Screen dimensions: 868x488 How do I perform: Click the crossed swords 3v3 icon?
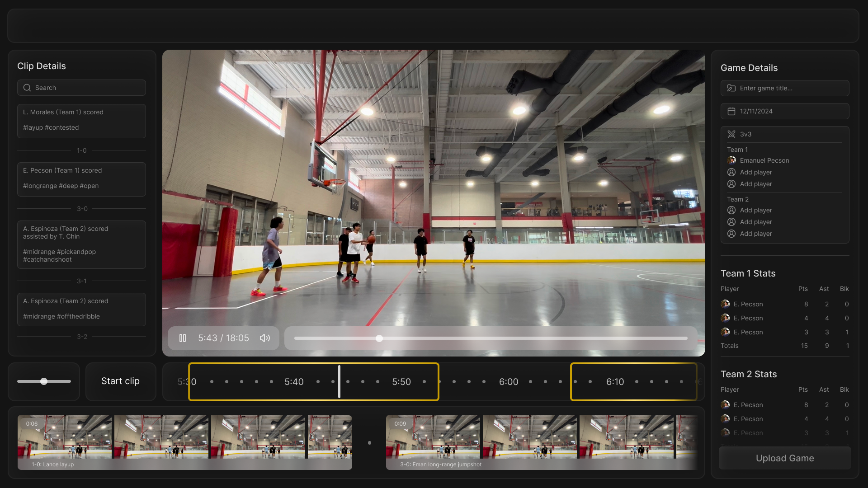(731, 134)
